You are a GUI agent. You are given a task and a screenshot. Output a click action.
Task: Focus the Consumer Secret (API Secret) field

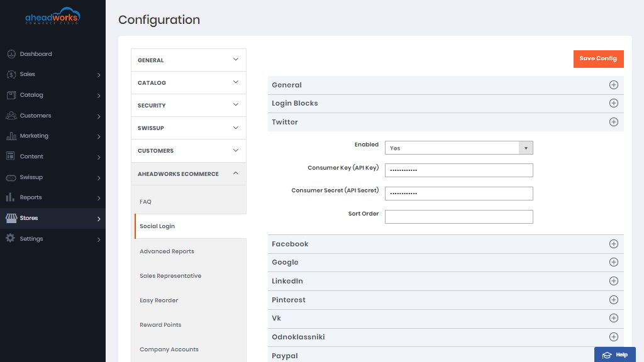tap(458, 194)
